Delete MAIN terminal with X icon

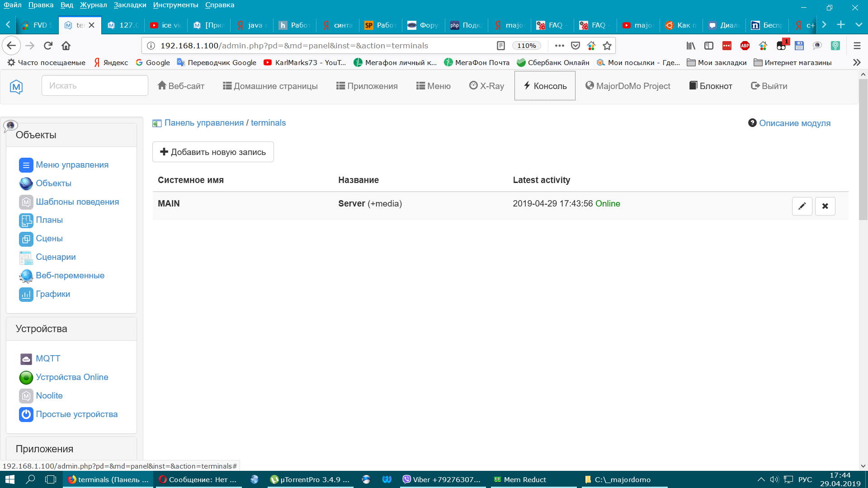coord(825,206)
